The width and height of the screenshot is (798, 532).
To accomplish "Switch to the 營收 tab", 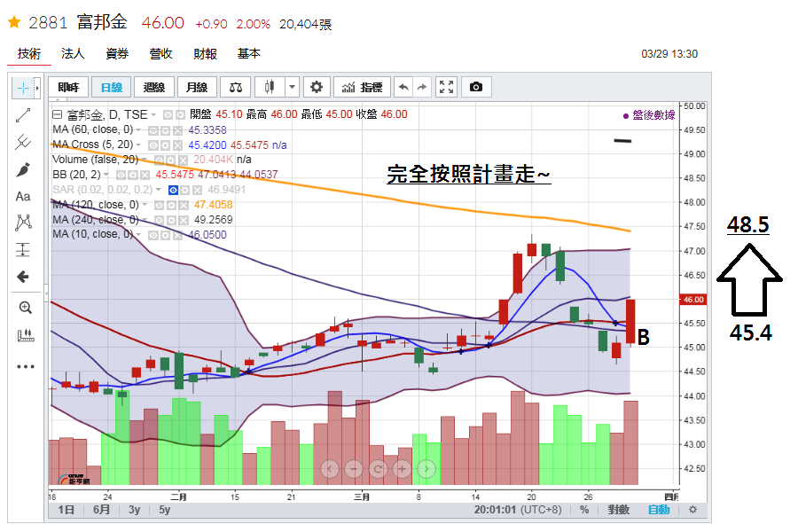I will (x=160, y=54).
